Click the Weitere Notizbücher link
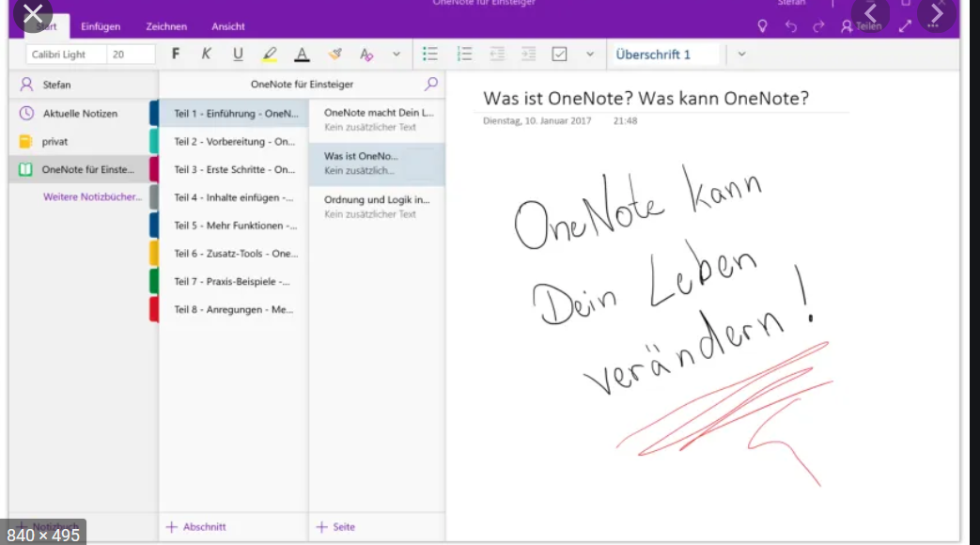Viewport: 980px width, 545px height. [x=92, y=197]
